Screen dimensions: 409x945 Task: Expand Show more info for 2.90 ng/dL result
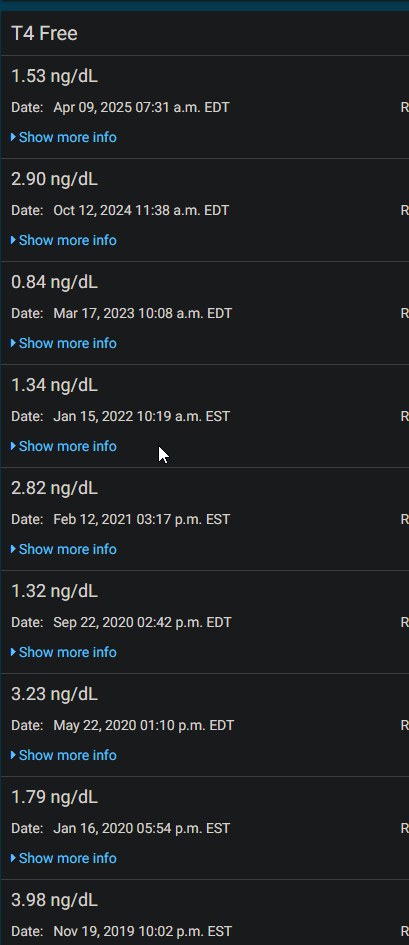[64, 240]
